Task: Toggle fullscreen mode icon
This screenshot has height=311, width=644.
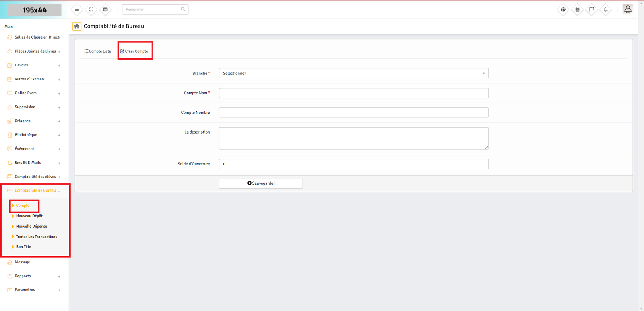Action: coord(91,9)
